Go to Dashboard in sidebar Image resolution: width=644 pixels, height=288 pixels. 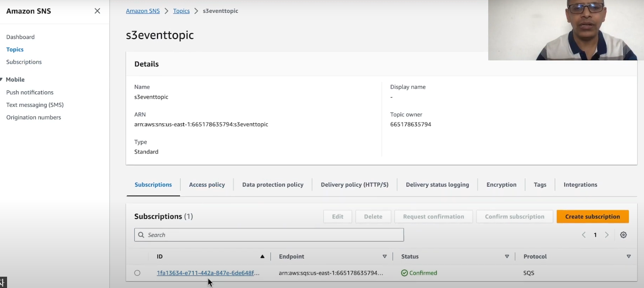[x=20, y=37]
